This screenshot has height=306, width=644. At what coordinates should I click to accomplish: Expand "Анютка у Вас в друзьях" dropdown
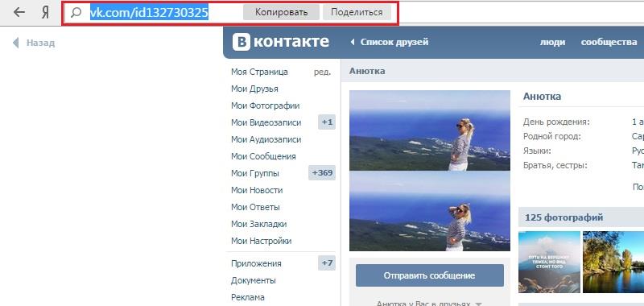429,304
